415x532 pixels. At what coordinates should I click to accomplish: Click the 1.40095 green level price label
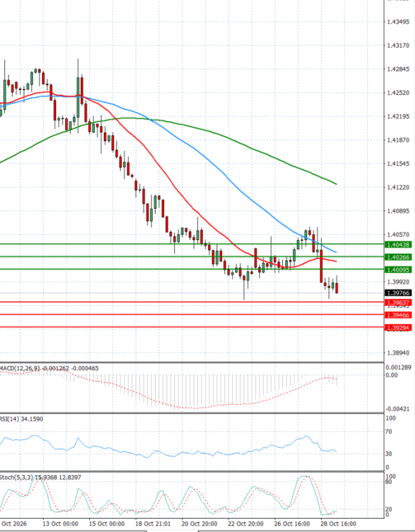pos(398,270)
